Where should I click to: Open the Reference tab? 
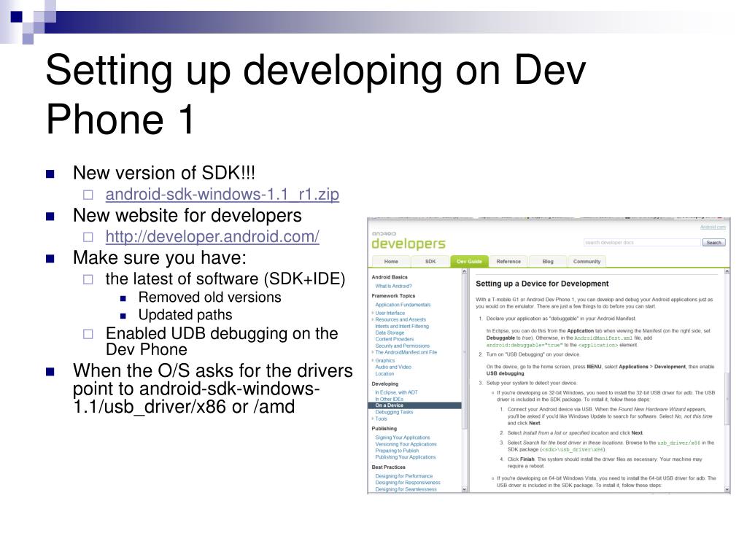coord(508,262)
